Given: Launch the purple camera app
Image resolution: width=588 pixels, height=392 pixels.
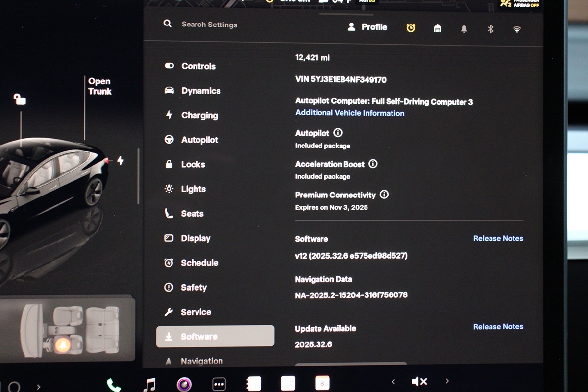Looking at the screenshot, I should (184, 385).
